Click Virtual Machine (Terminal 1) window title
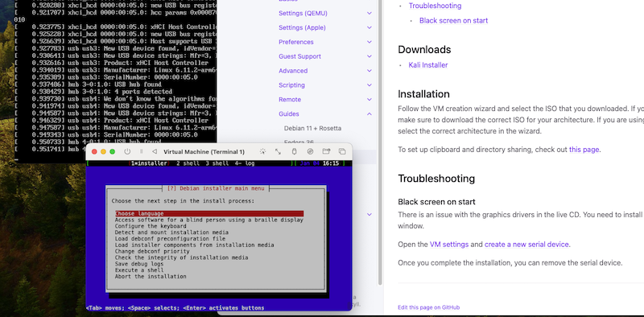This screenshot has width=644, height=317. [x=204, y=152]
